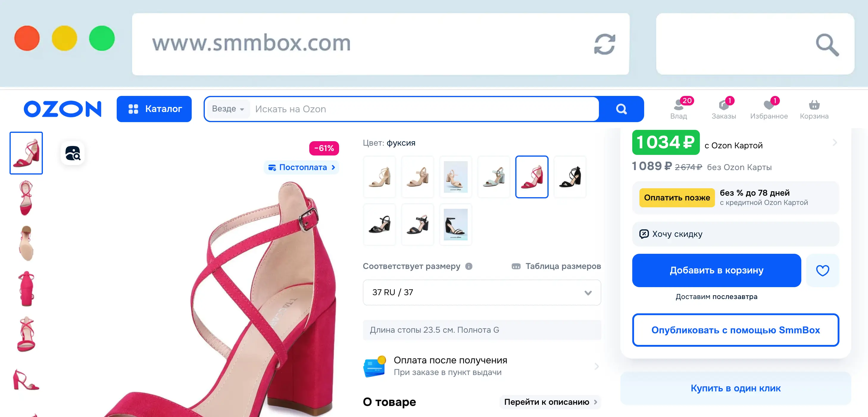
Task: Click the Таблица размеров ruler icon
Action: pos(516,266)
